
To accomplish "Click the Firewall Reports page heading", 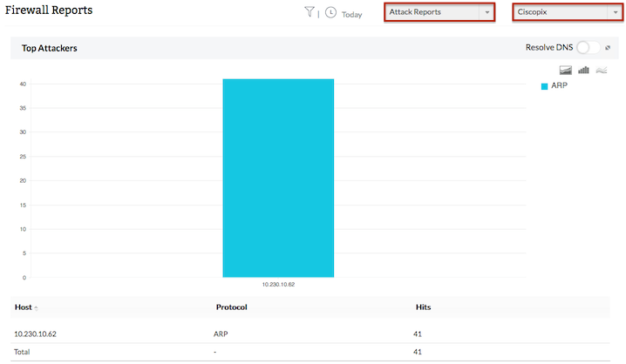I will pos(49,10).
